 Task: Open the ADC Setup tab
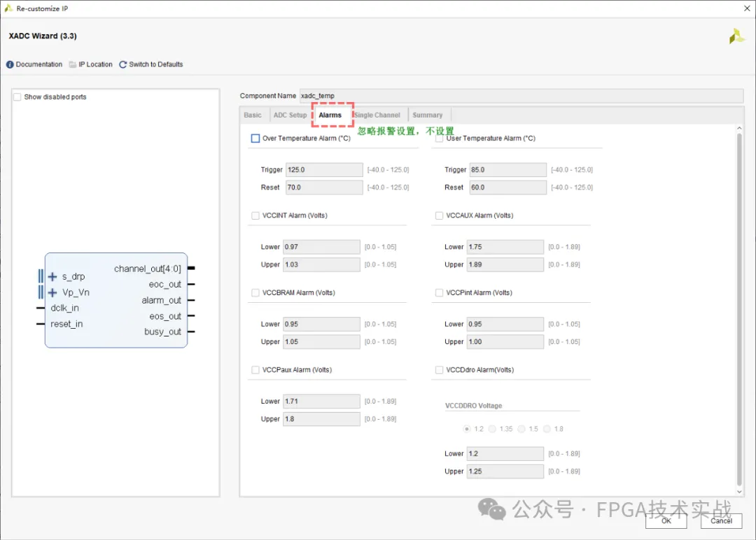[290, 115]
